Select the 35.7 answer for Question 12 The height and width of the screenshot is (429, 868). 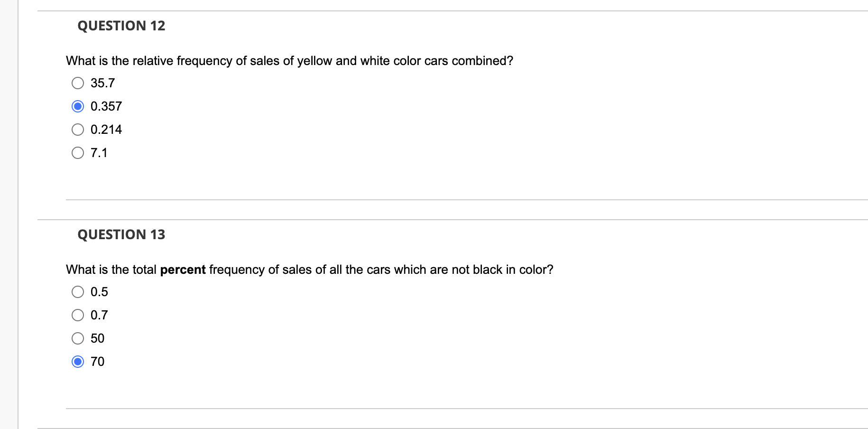point(78,83)
